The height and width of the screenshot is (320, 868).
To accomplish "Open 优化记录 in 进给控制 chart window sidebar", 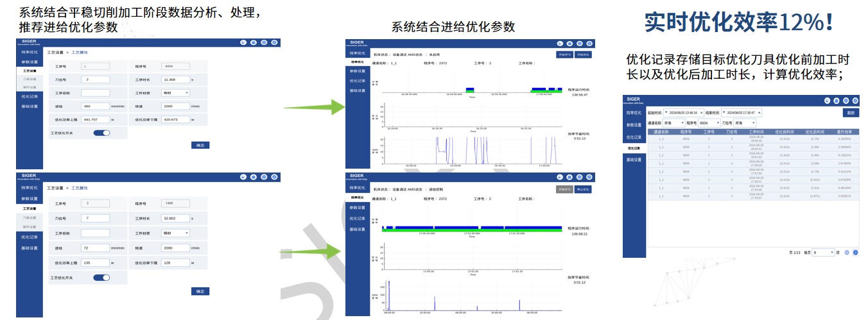I will click(358, 219).
